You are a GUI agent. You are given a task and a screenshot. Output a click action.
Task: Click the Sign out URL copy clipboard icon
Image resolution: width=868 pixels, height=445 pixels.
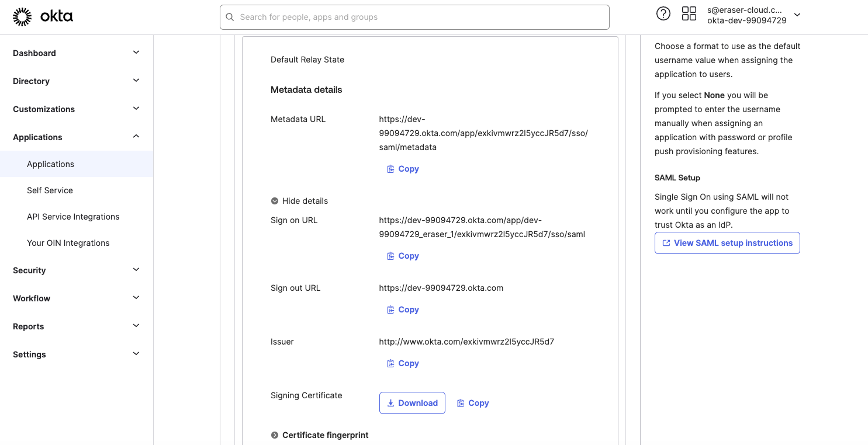click(390, 310)
